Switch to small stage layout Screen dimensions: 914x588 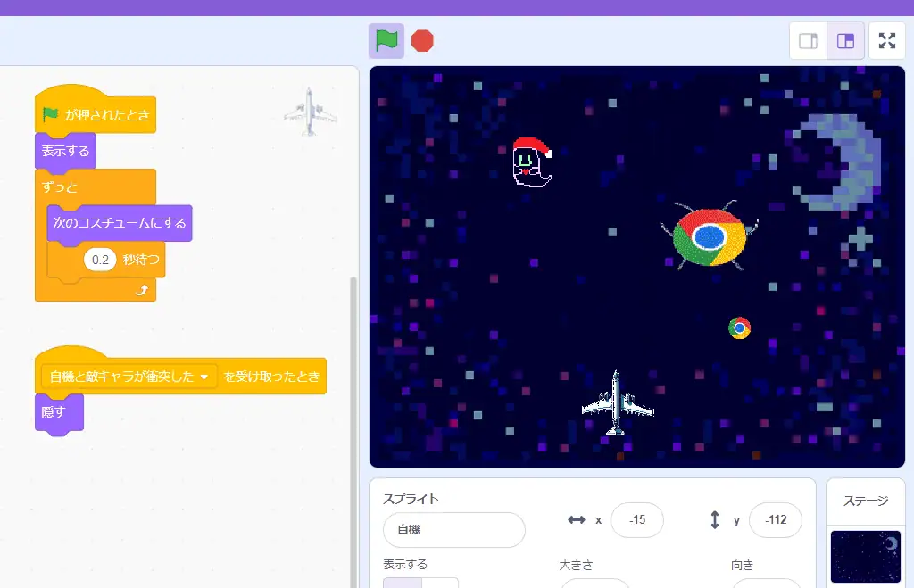click(x=808, y=41)
